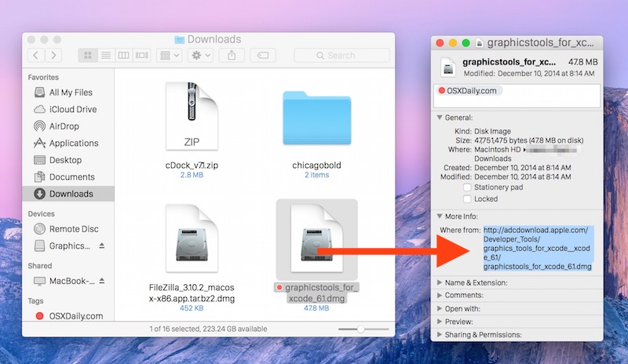
Task: Click the Finder Search field
Action: (x=341, y=55)
